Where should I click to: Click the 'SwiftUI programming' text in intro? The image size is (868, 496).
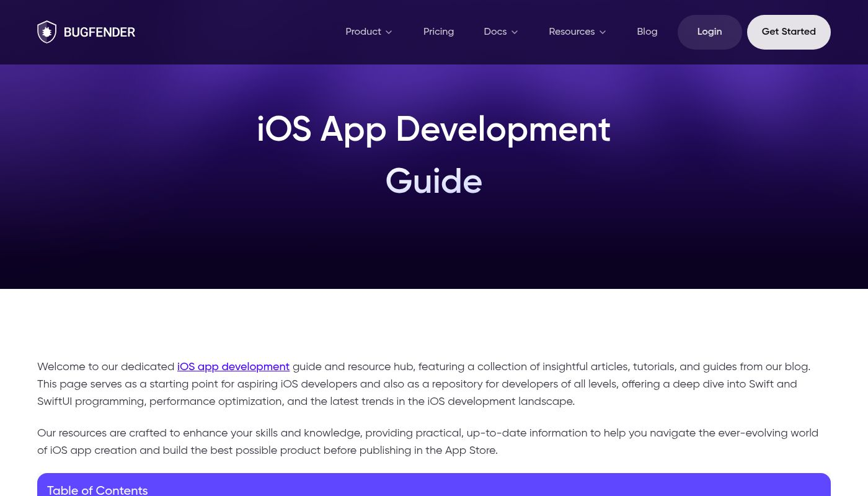coord(91,402)
